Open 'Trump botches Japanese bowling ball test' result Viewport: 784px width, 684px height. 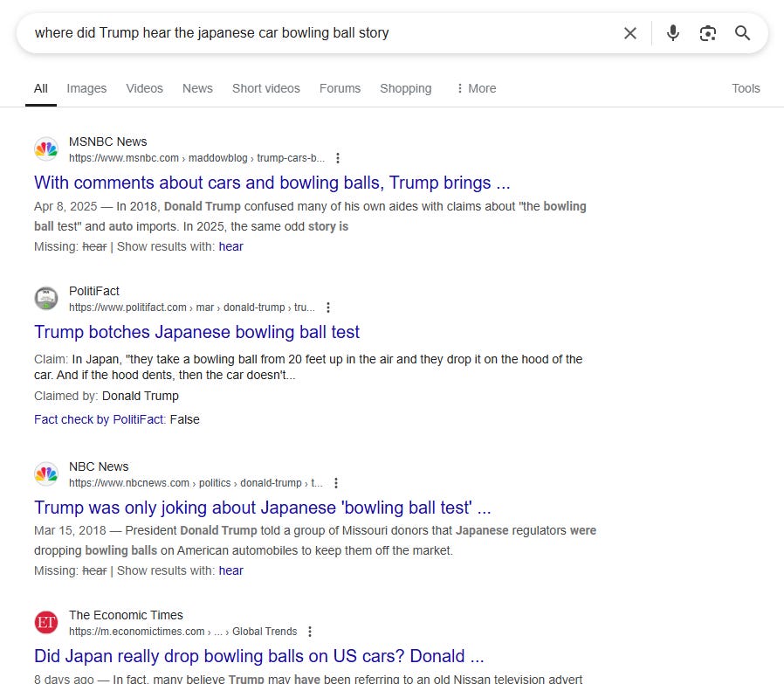pos(196,332)
